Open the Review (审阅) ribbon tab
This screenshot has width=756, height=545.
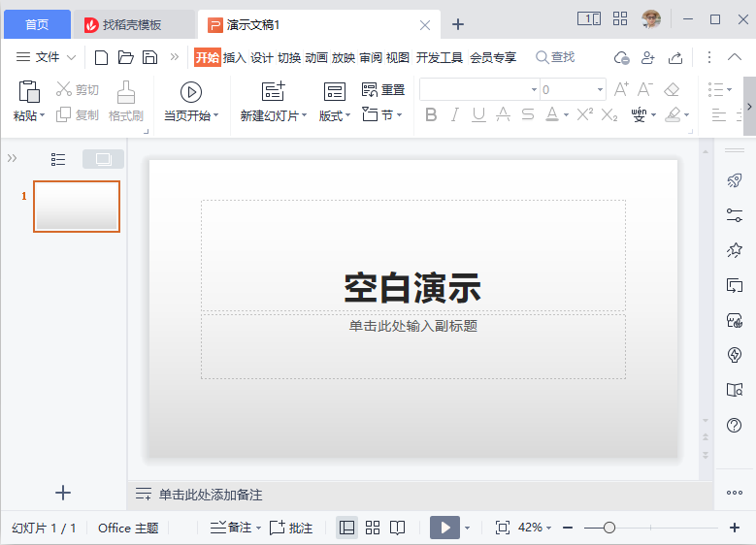point(371,58)
